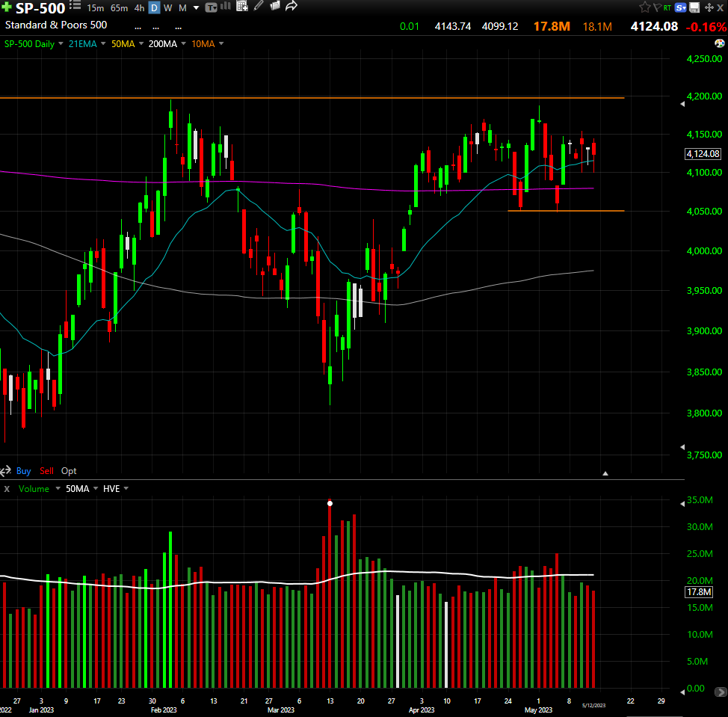Image resolution: width=728 pixels, height=717 pixels.
Task: Expand the volume 50MA dropdown
Action: pos(96,488)
